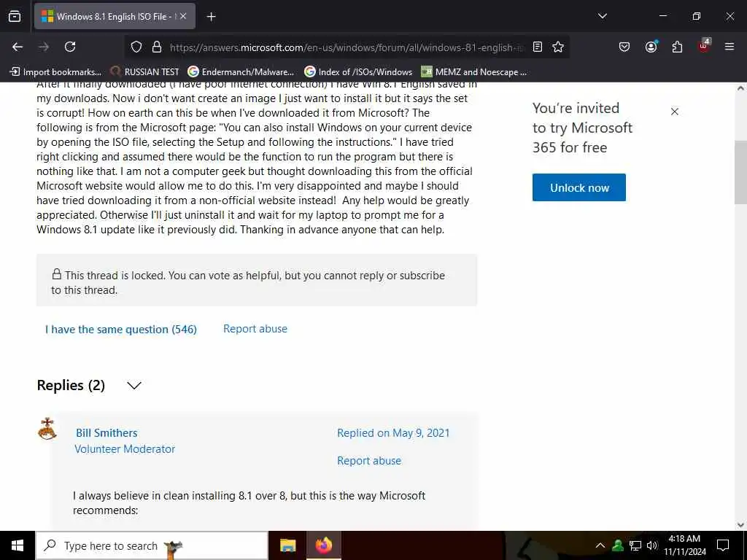
Task: Go forward to the next page
Action: [x=44, y=47]
